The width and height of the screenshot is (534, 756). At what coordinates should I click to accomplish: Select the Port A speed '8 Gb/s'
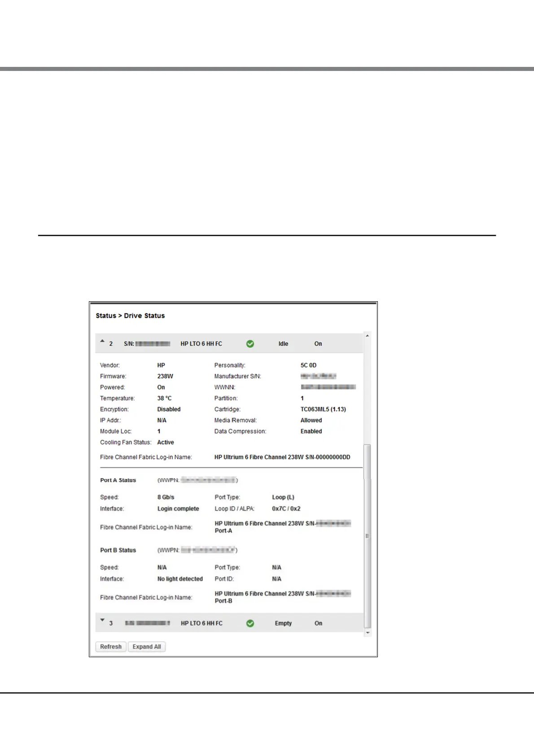[x=166, y=497]
